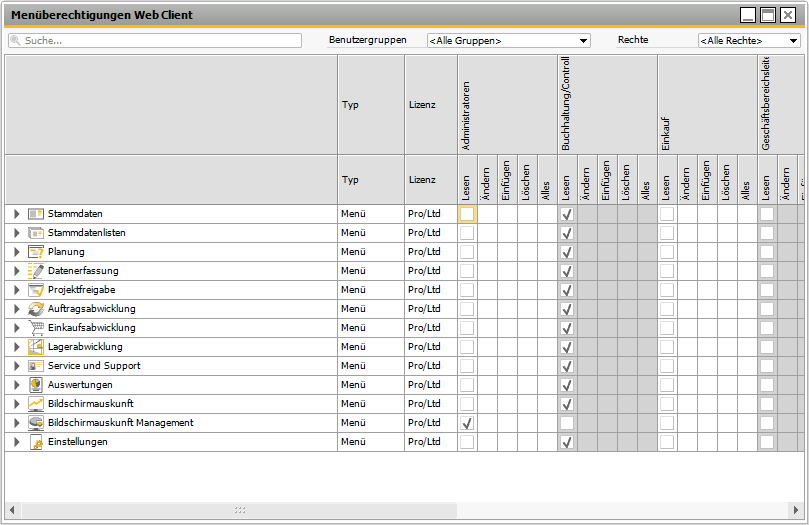Screen dimensions: 809x525
Task: Click the Einkauf group column header
Action: (x=707, y=105)
